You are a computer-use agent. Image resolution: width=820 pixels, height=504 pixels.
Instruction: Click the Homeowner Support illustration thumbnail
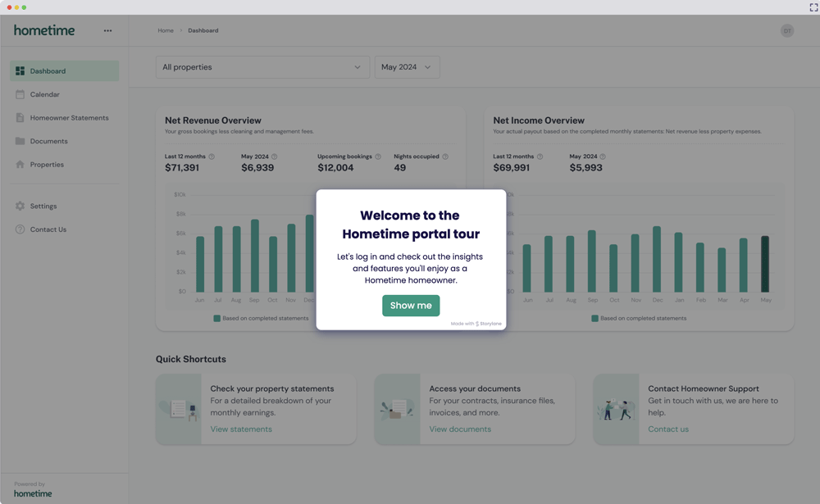(x=616, y=409)
